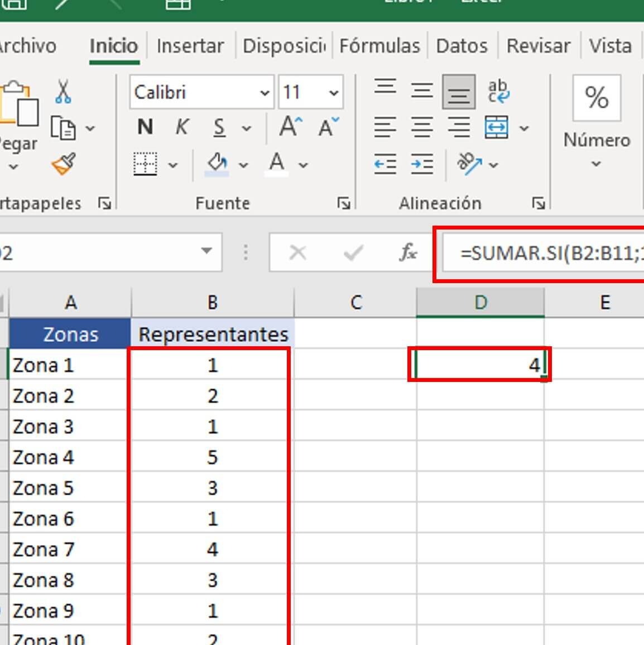The height and width of the screenshot is (645, 644).
Task: Decrease indent in the Alineación group
Action: 385,164
